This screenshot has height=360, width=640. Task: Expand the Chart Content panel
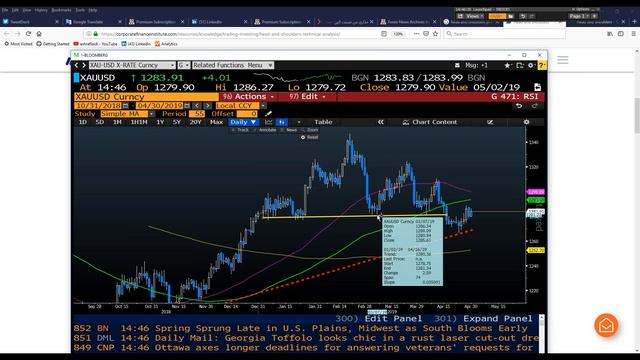click(x=430, y=122)
